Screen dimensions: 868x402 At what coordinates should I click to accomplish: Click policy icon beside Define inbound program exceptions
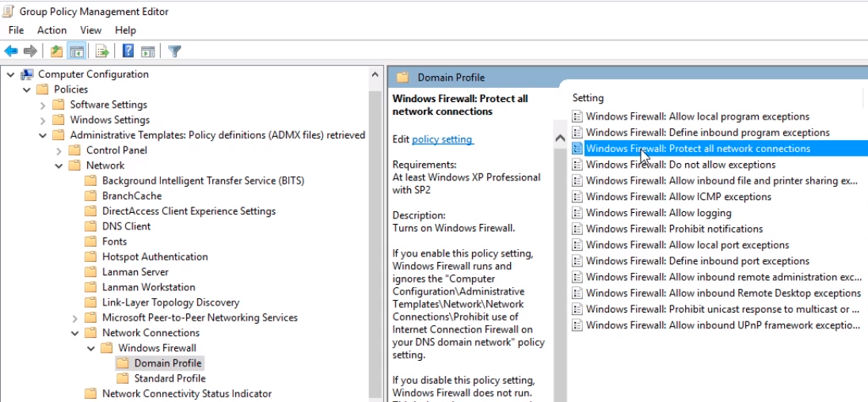pos(577,133)
